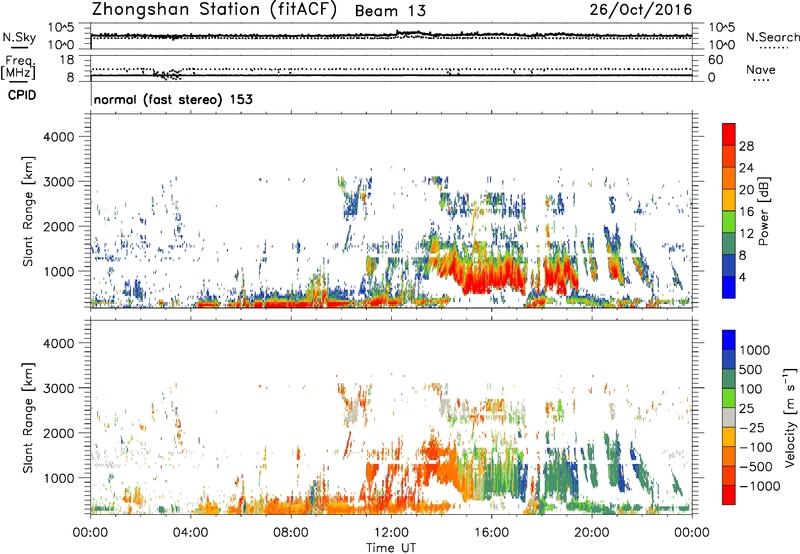Click the Freq. [MHz] axis label
The height and width of the screenshot is (554, 800).
click(x=18, y=67)
